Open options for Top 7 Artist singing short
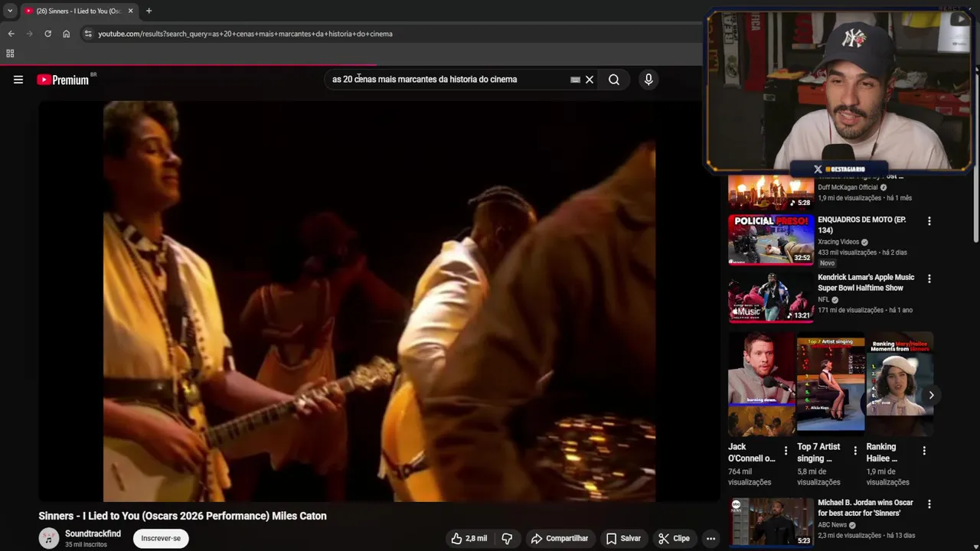The height and width of the screenshot is (551, 980). (x=855, y=452)
